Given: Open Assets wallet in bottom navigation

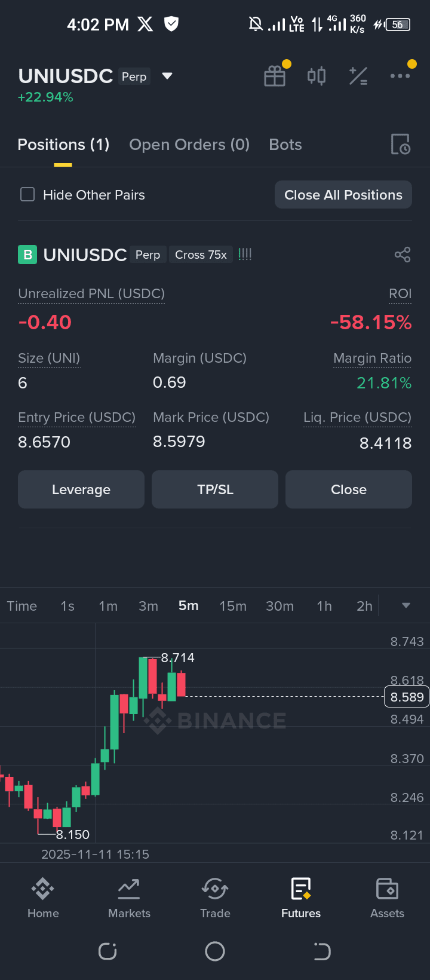Looking at the screenshot, I should pos(387,898).
